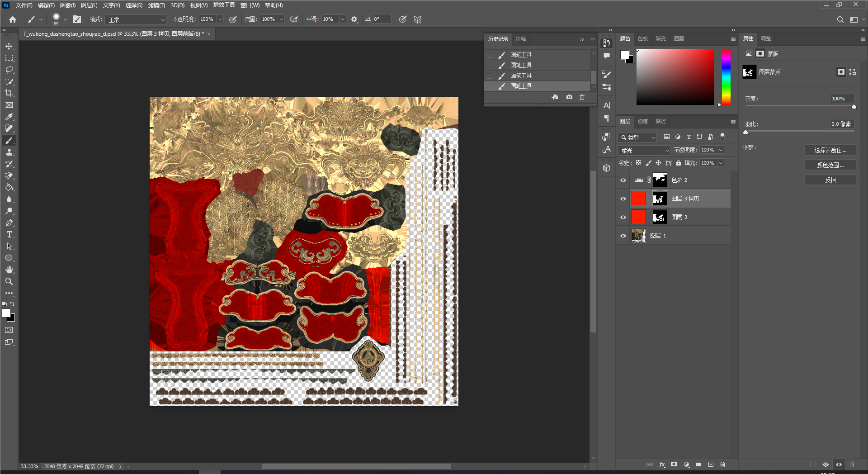The width and height of the screenshot is (868, 474).
Task: Click the 颜色范围 button
Action: pos(830,165)
